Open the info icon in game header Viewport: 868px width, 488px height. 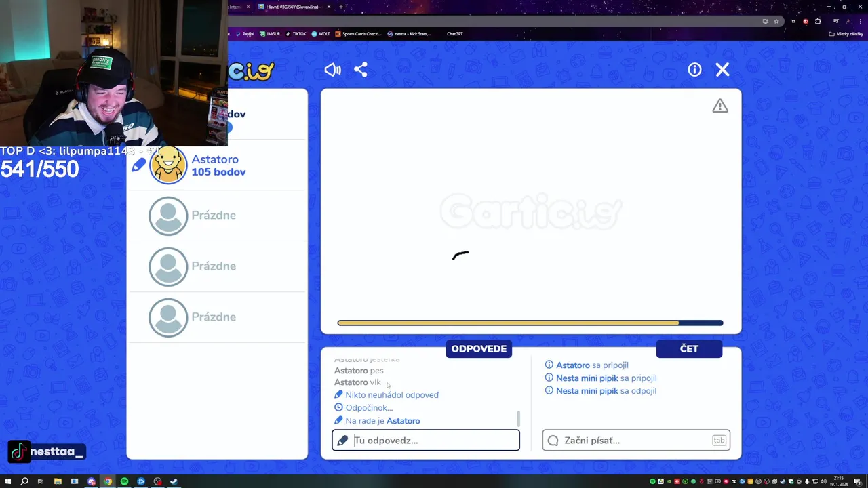pos(694,70)
